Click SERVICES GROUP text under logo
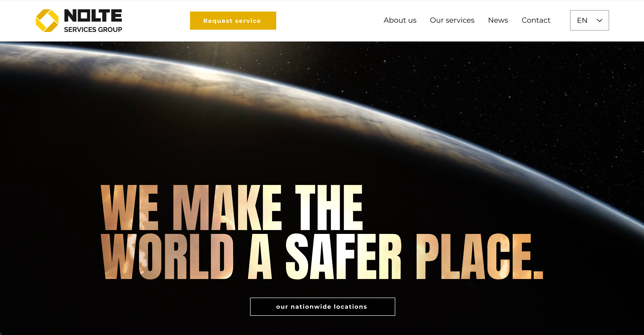 tap(93, 29)
